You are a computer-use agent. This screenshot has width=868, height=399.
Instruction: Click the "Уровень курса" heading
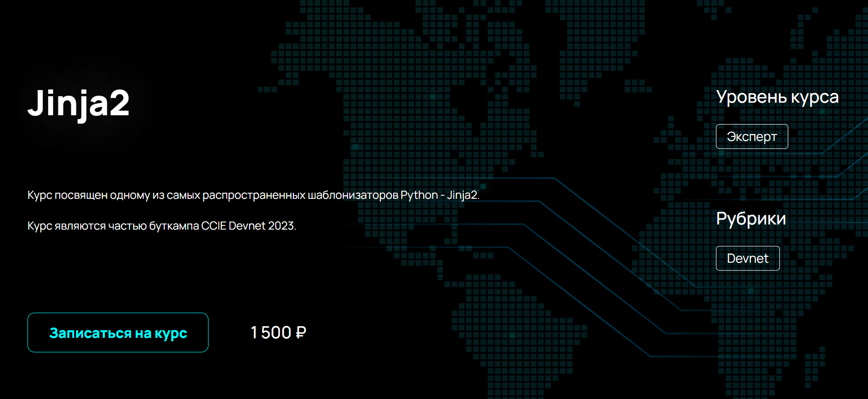[777, 97]
